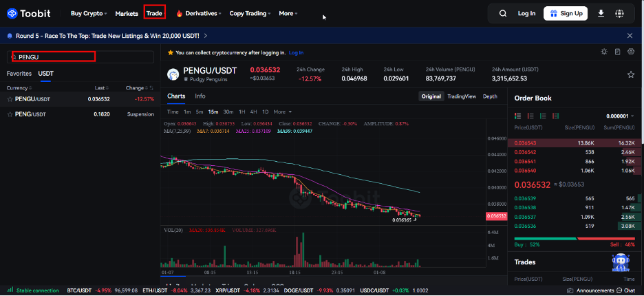Image resolution: width=644 pixels, height=296 pixels.
Task: Click the download app icon
Action: pyautogui.click(x=601, y=14)
